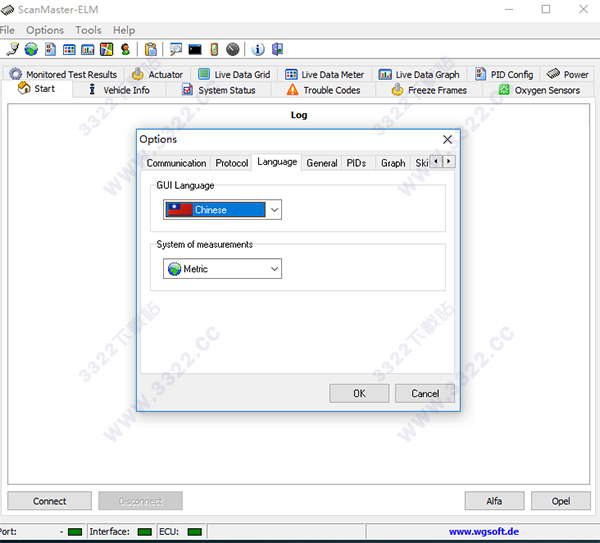Click the bar chart toolbar icon
The height and width of the screenshot is (543, 600).
[88, 49]
